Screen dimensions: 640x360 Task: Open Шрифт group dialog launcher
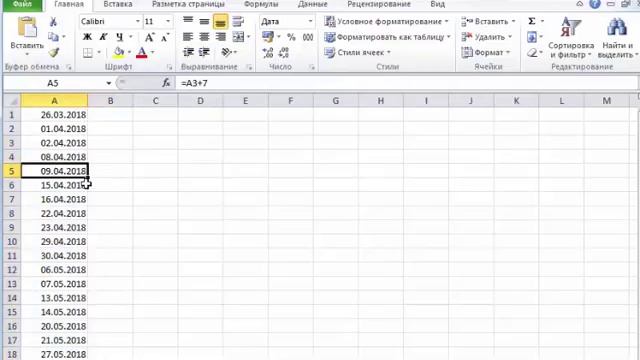click(169, 67)
